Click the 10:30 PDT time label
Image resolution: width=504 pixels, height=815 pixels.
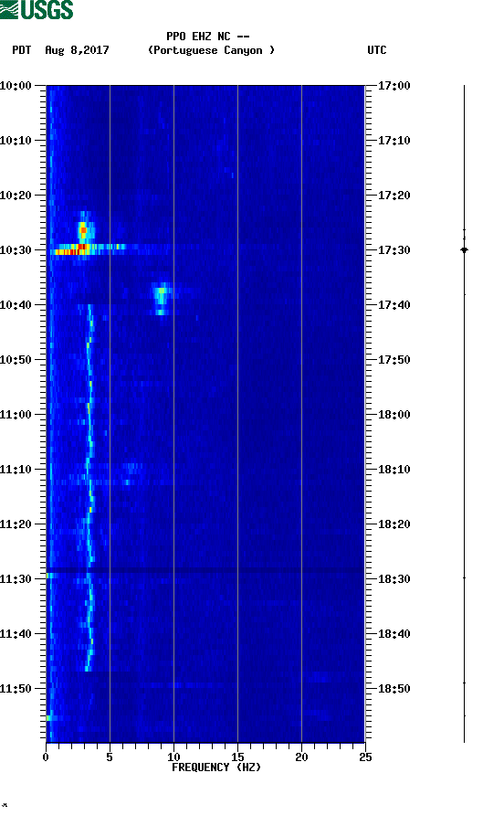[16, 250]
